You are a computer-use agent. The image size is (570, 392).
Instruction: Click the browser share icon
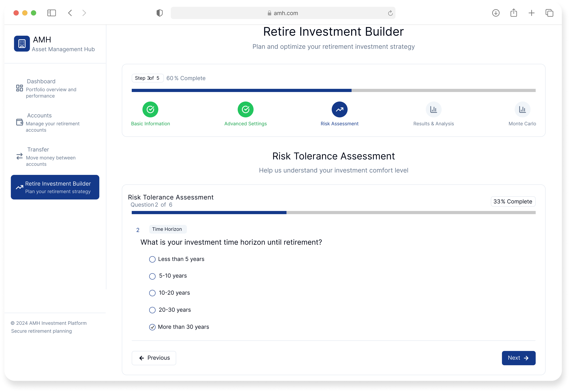click(x=513, y=13)
